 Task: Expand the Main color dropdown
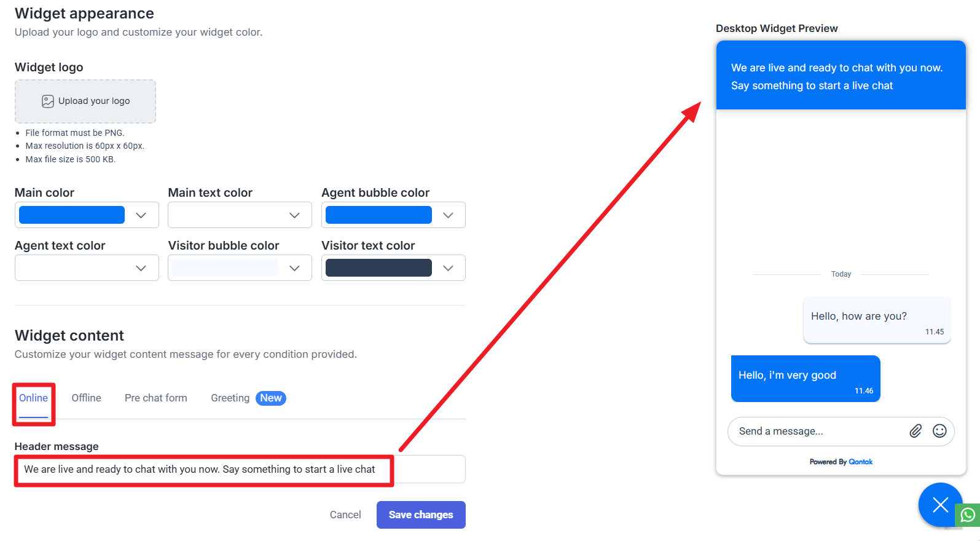(141, 215)
